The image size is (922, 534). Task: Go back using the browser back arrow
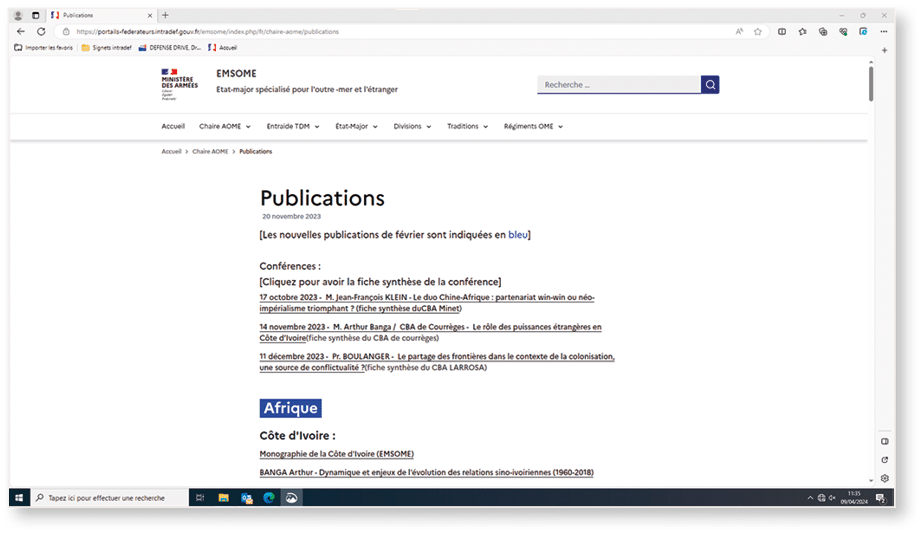(21, 31)
